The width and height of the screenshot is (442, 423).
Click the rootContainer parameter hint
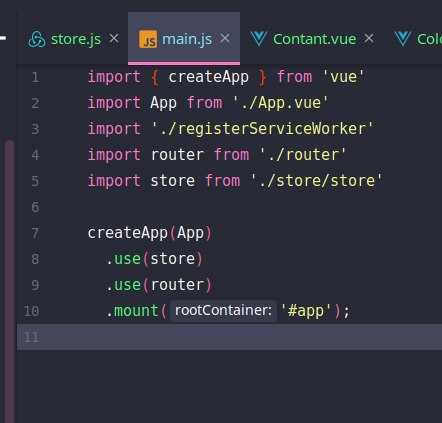(x=223, y=311)
